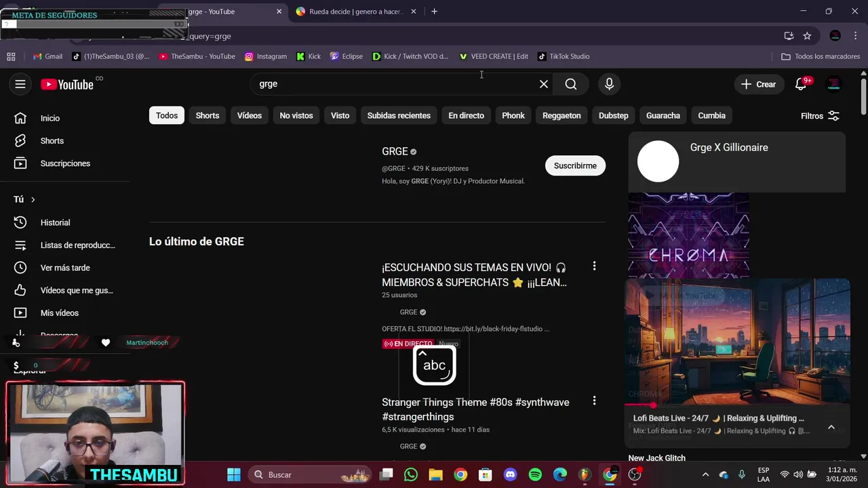Expand the Lofi Beats miniplayer chevron

(x=831, y=427)
